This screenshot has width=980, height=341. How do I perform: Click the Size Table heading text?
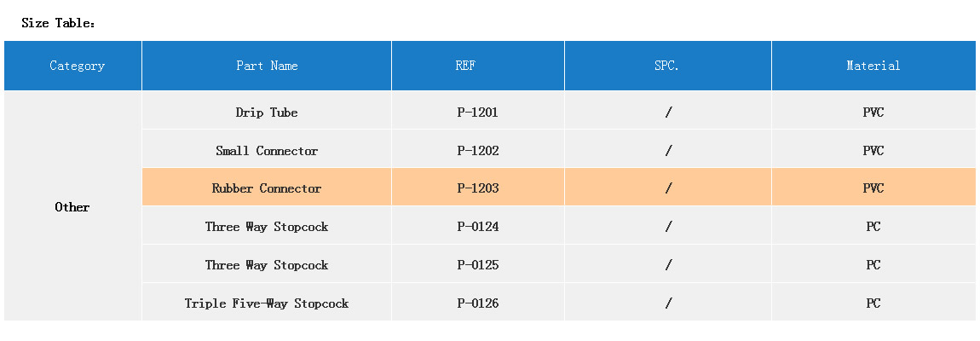click(x=58, y=23)
